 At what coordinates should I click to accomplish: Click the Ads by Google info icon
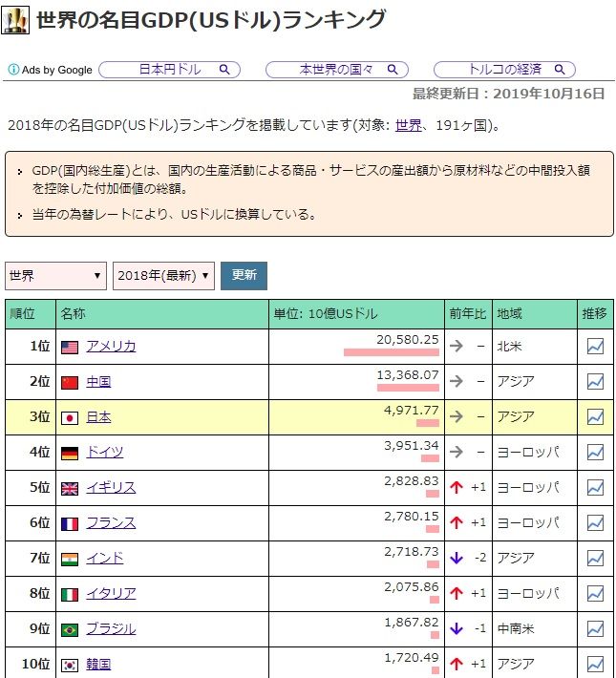point(13,70)
